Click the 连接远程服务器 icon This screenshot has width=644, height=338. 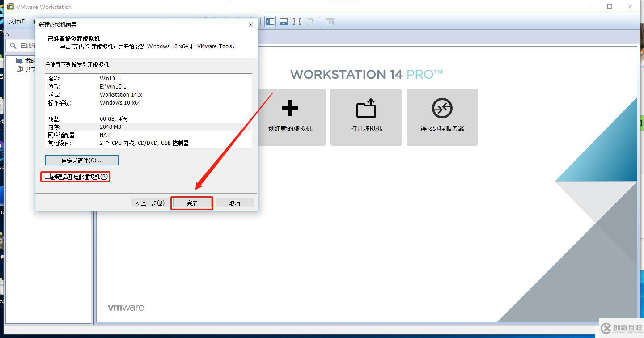[442, 117]
